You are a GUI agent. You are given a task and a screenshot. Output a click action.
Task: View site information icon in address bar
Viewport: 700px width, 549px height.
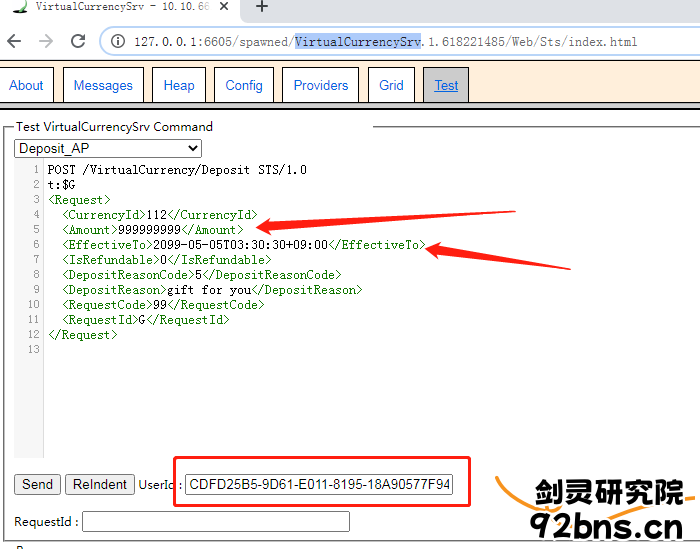(x=118, y=42)
